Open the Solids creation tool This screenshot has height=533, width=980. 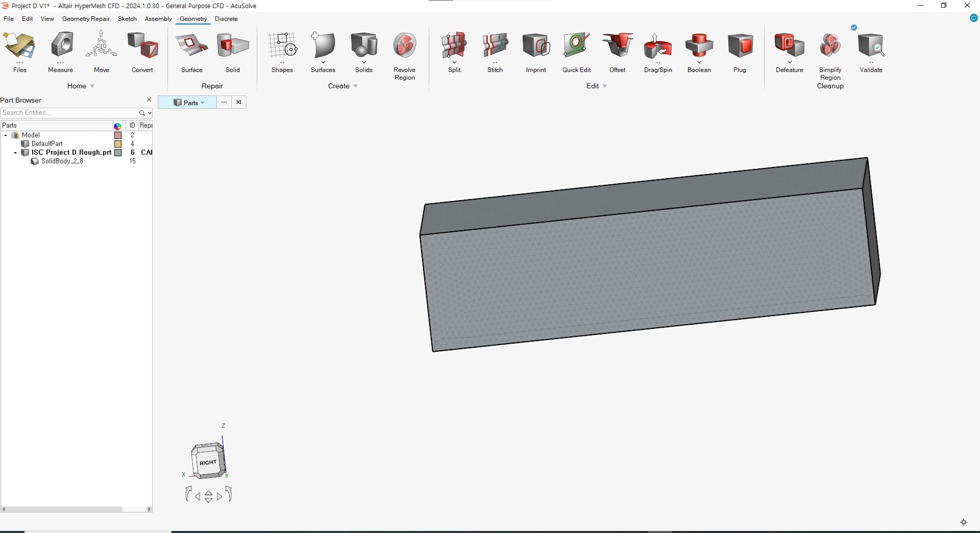[x=364, y=51]
